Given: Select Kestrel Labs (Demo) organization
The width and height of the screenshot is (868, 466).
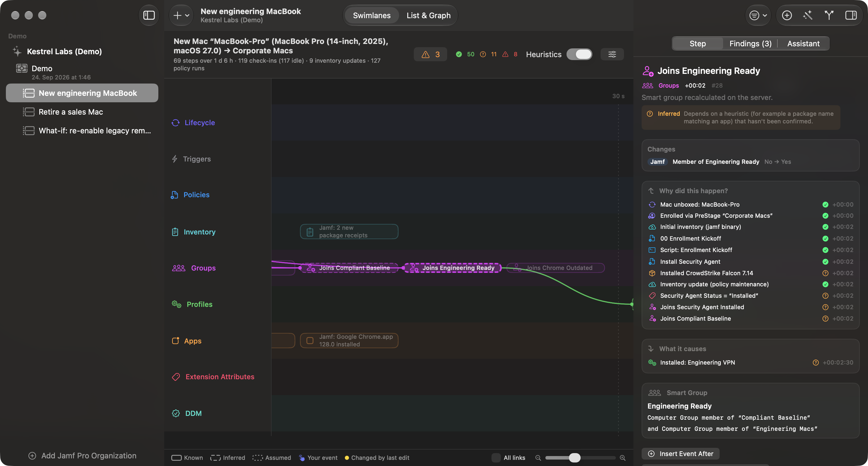Looking at the screenshot, I should (x=82, y=52).
